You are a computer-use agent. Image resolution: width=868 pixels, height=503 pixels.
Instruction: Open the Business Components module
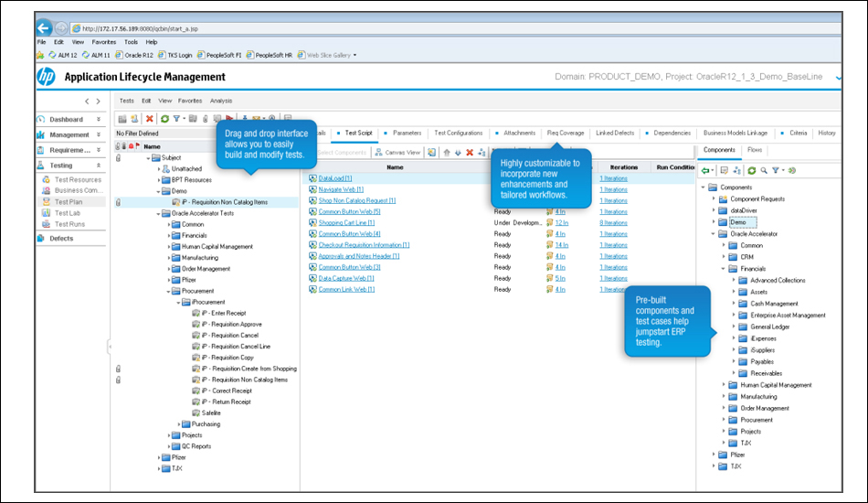[x=77, y=190]
